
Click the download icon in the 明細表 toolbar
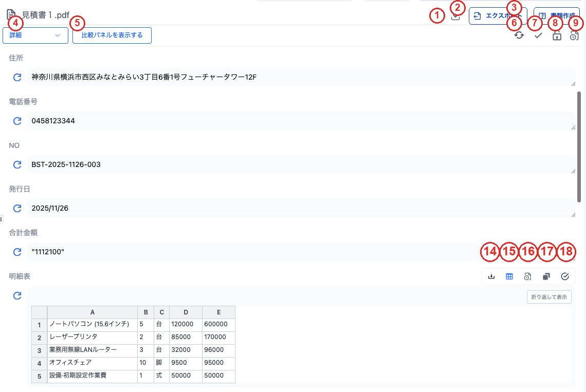tap(491, 276)
